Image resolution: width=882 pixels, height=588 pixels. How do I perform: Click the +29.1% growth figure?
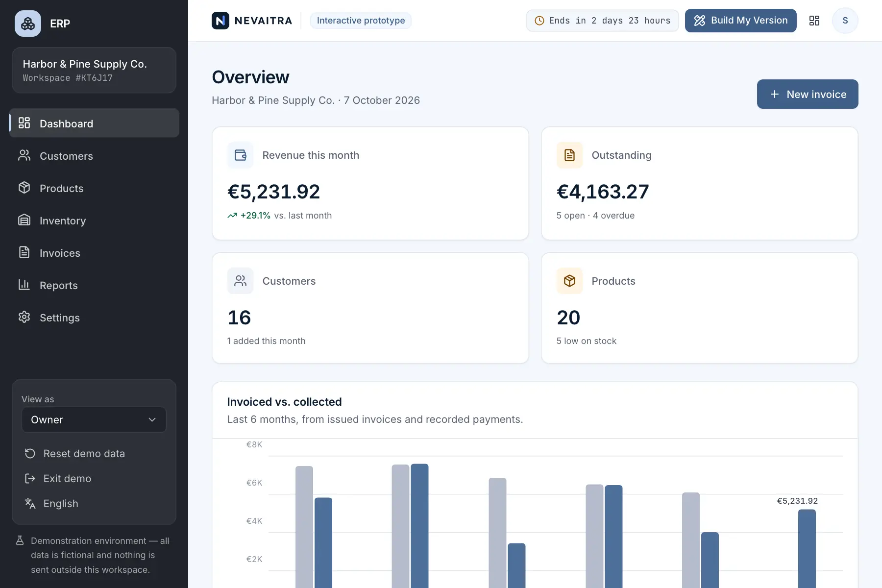[x=255, y=216]
